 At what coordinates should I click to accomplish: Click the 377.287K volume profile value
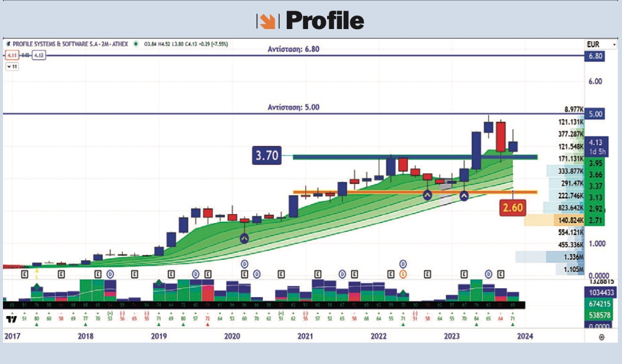click(571, 134)
